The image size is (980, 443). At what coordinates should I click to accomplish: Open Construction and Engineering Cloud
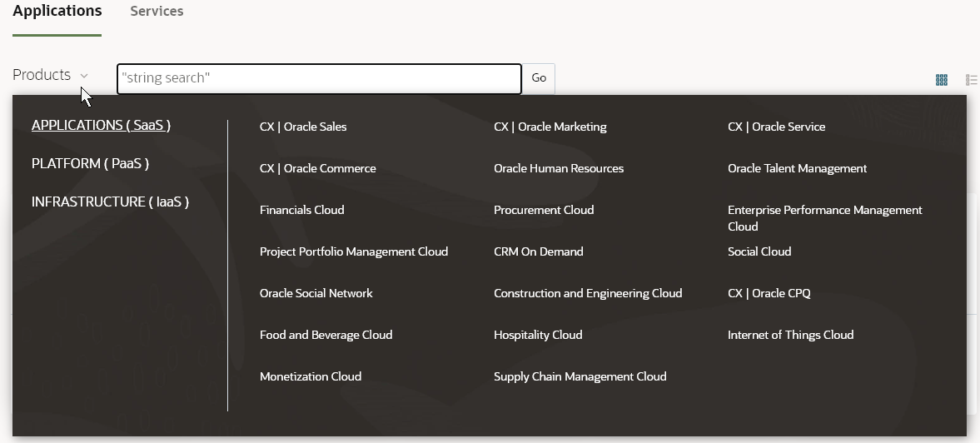[588, 294]
